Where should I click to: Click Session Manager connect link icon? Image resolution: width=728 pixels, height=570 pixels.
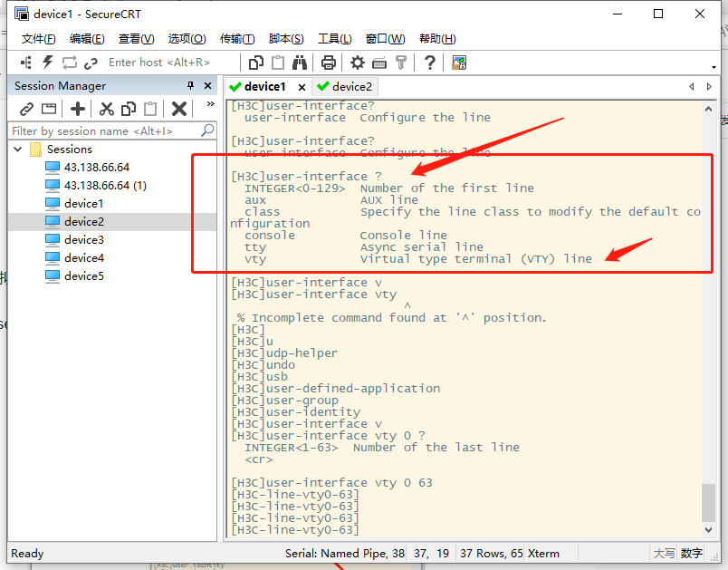coord(26,109)
